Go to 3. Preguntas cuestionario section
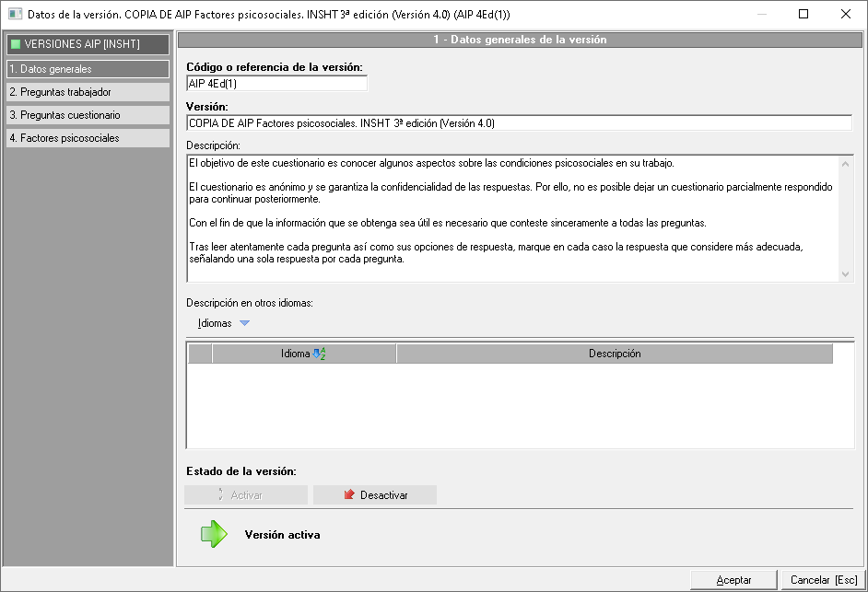 [88, 115]
